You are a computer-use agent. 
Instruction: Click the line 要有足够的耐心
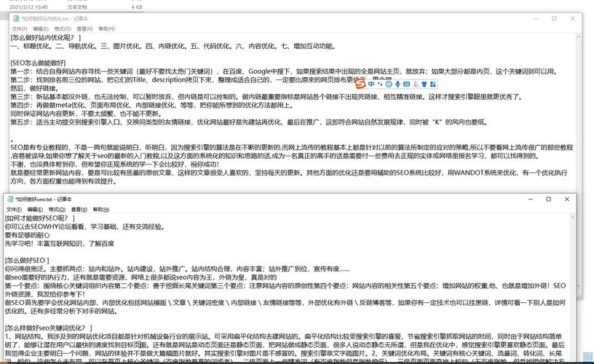27,235
